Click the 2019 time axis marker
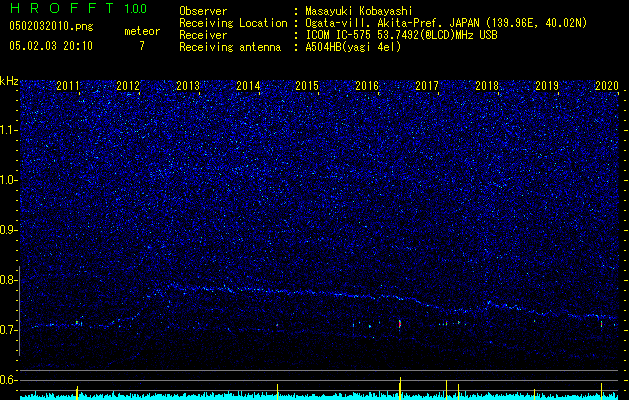The width and height of the screenshot is (629, 400). [x=547, y=85]
